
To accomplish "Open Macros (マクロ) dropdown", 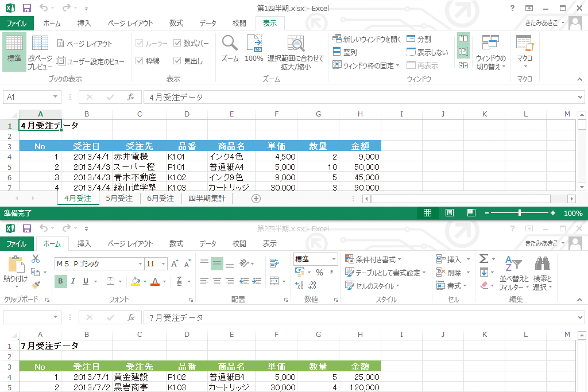I will coord(524,52).
